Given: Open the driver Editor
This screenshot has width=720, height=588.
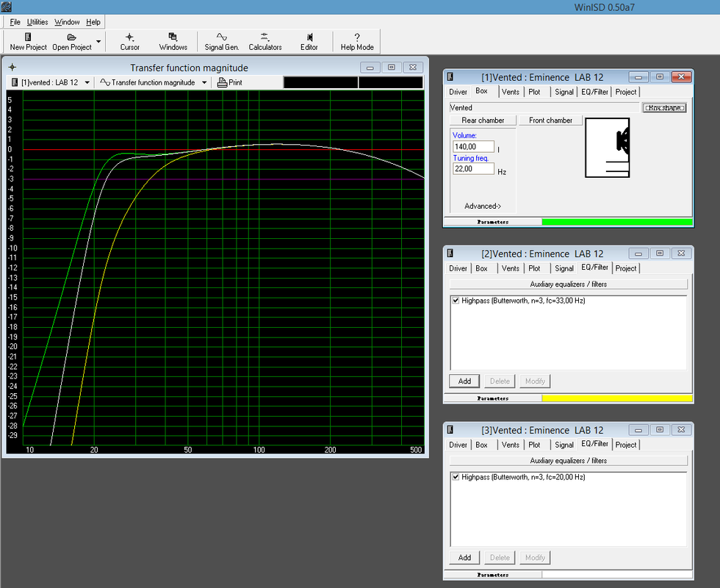Looking at the screenshot, I should click(x=309, y=41).
